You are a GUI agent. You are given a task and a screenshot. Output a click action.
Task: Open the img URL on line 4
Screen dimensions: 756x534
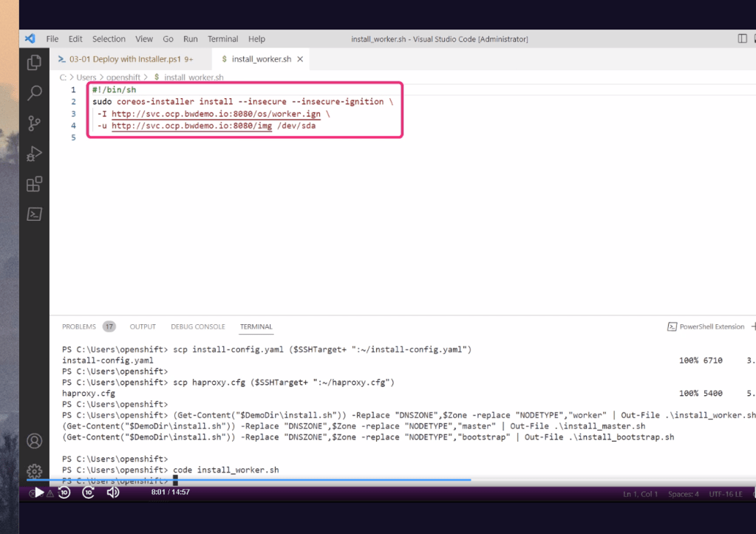click(192, 126)
